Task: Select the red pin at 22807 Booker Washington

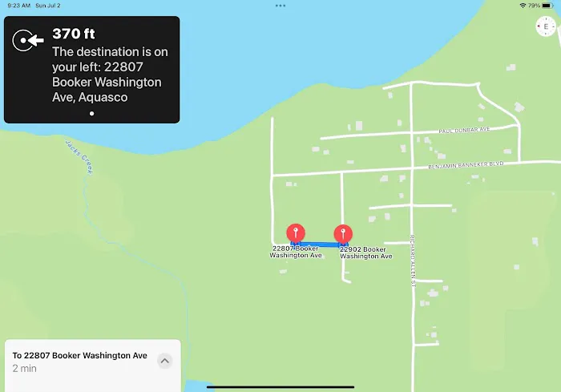Action: click(296, 233)
